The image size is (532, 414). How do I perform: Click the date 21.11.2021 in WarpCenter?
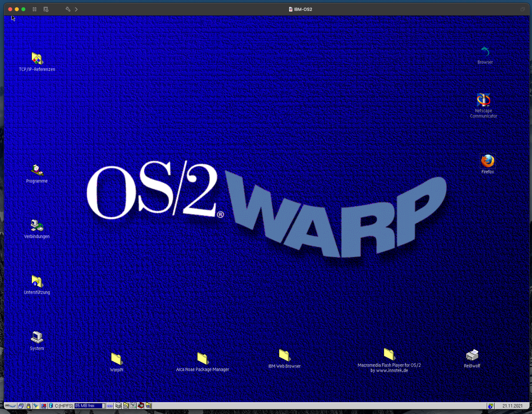coord(512,406)
